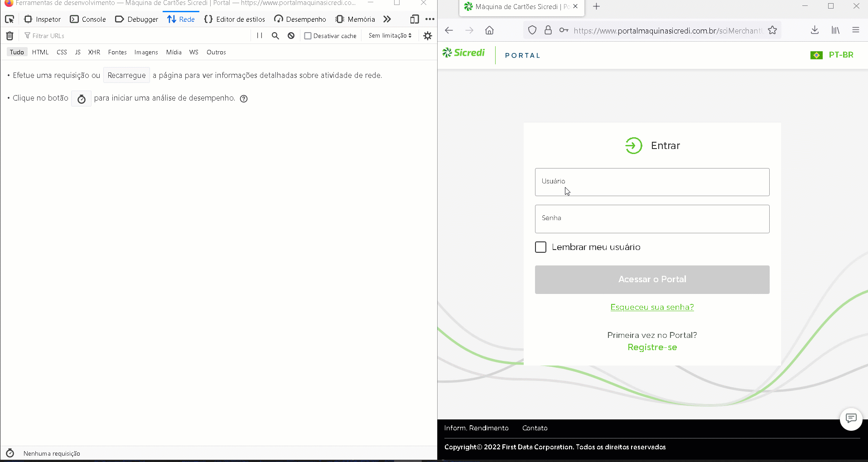
Task: Filter requests by Outros
Action: (x=216, y=52)
